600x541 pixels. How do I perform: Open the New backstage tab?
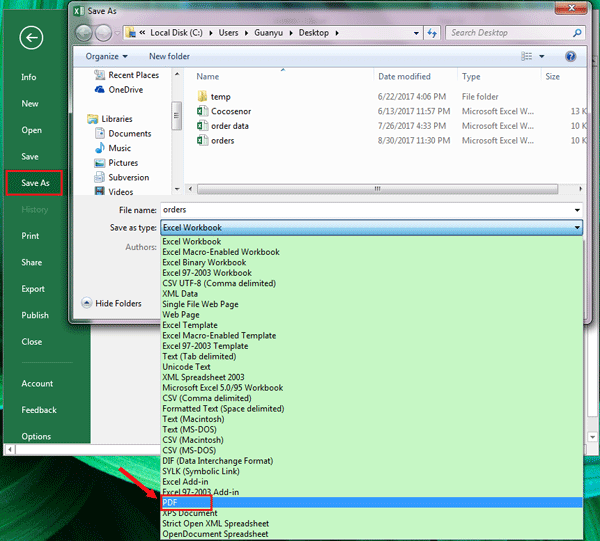30,104
